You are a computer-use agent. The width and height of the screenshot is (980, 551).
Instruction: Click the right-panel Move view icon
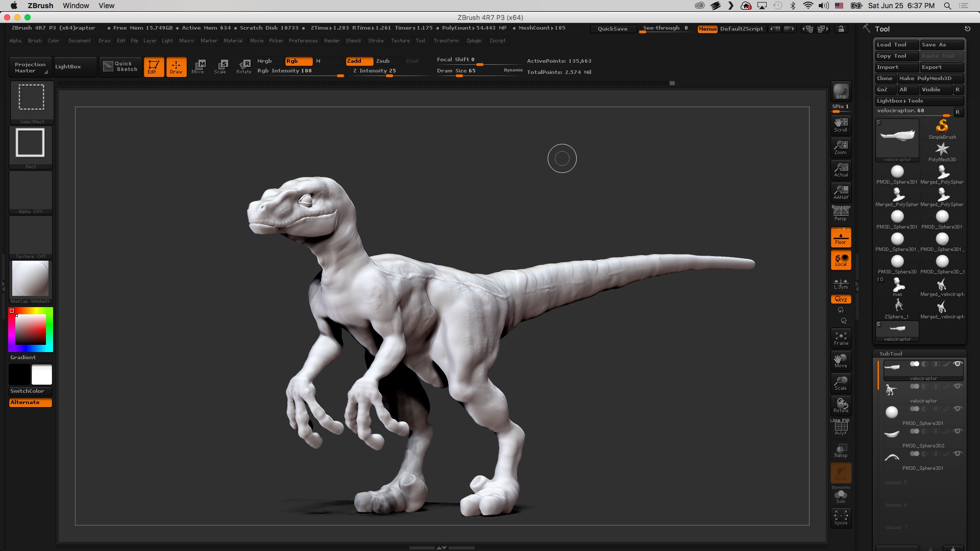[x=841, y=360]
